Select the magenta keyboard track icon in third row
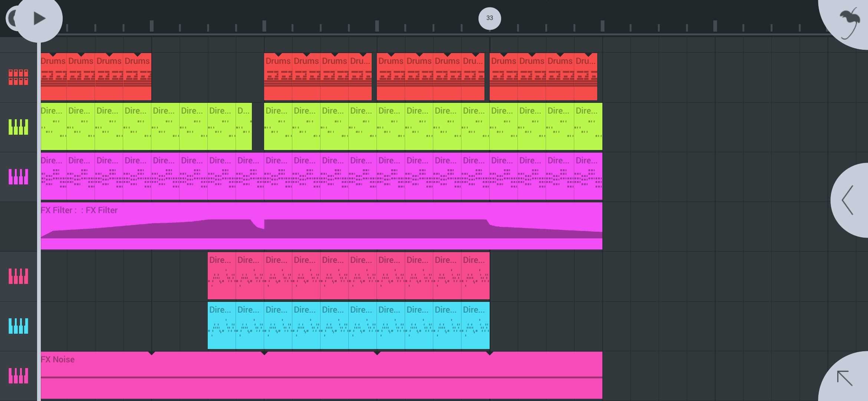Viewport: 868px width, 401px height. (18, 177)
